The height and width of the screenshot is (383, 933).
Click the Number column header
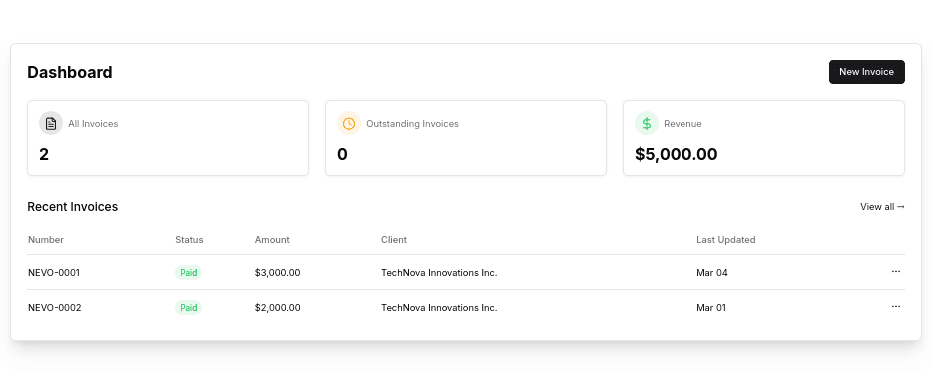(x=46, y=240)
